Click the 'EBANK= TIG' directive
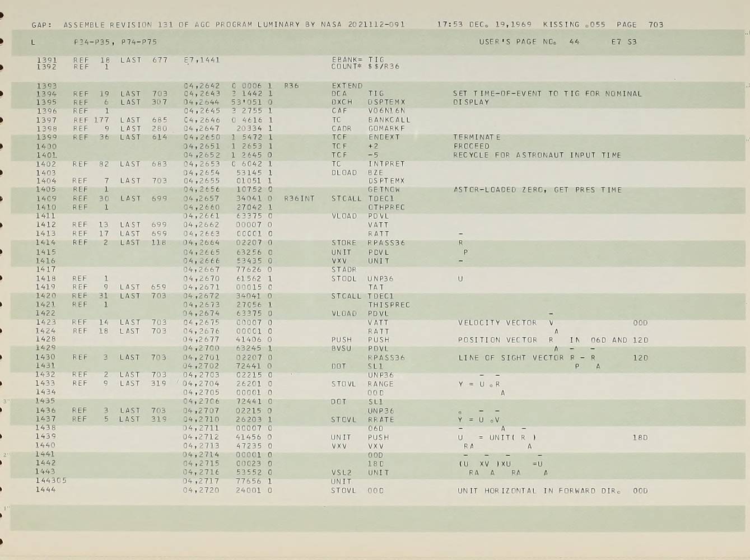The height and width of the screenshot is (560, 750). (x=358, y=59)
